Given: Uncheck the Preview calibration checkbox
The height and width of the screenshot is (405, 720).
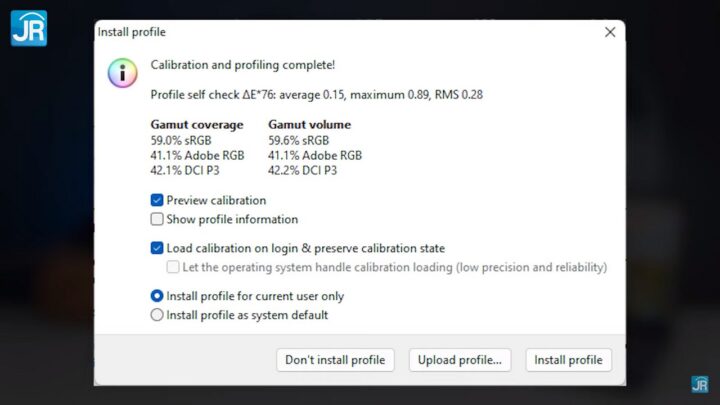Looking at the screenshot, I should pyautogui.click(x=157, y=200).
